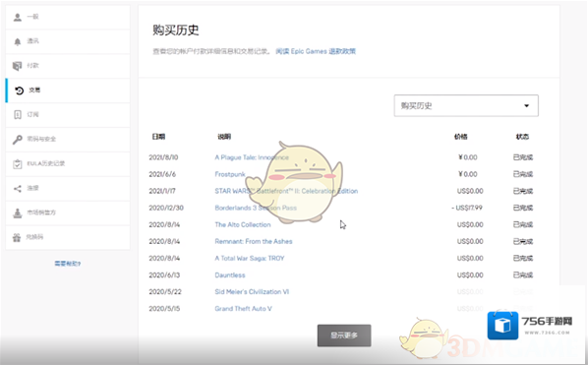Click the US$0.00 price for Dauntless

pyautogui.click(x=470, y=274)
